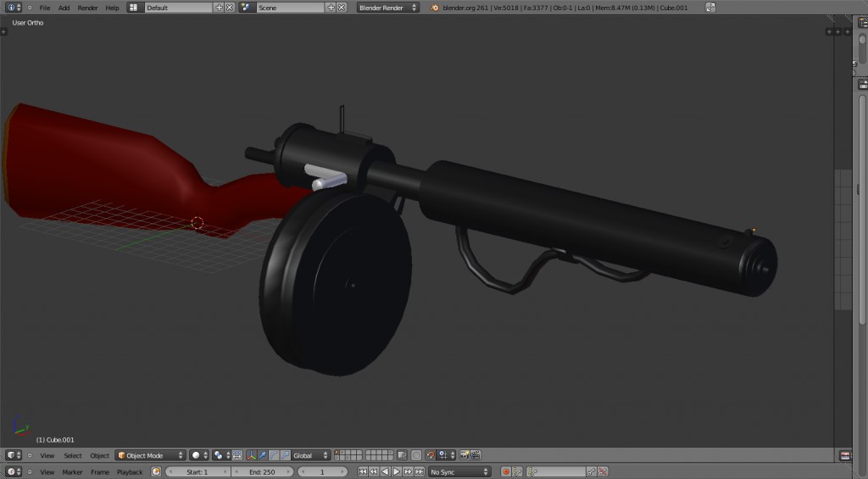Expand the Object Mode selector
The image size is (868, 479).
click(150, 455)
